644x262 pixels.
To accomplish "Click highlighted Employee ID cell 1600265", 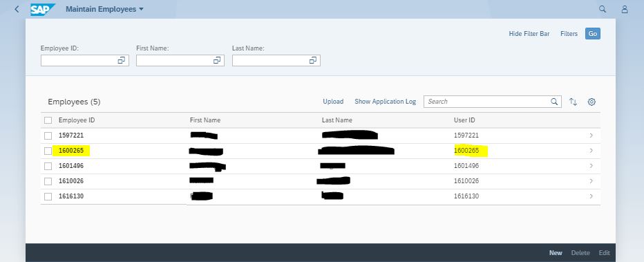I will coord(71,151).
